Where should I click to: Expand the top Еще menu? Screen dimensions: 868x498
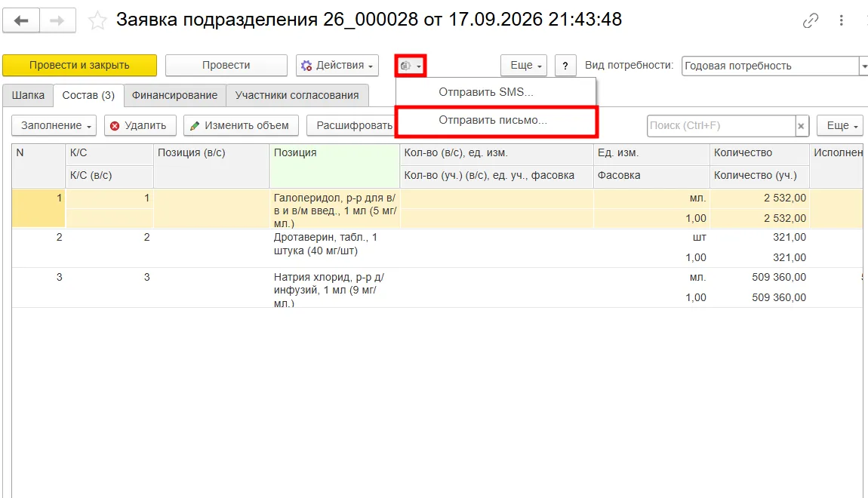[x=525, y=66]
